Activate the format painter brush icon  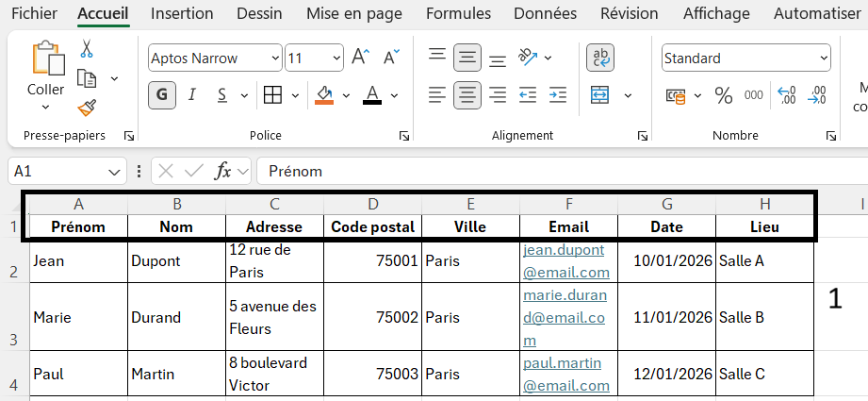[x=87, y=108]
